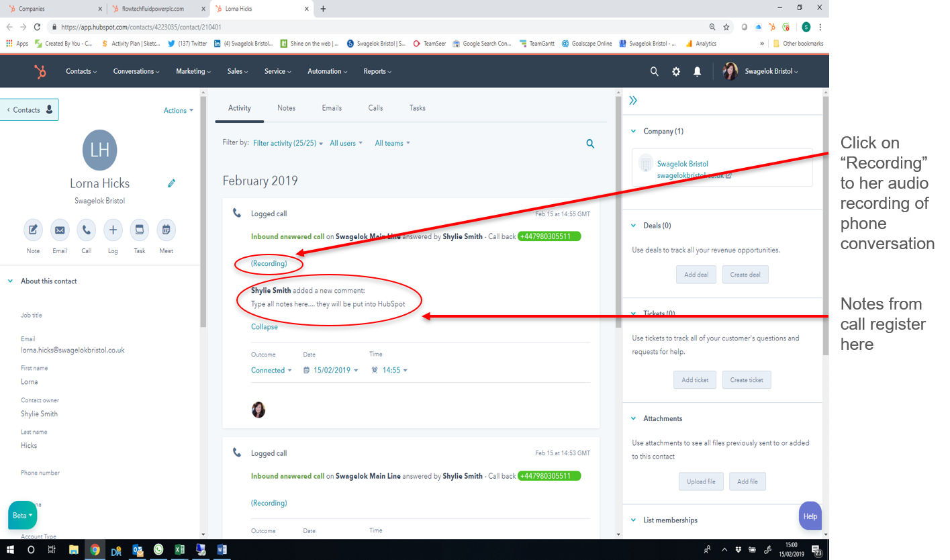The width and height of the screenshot is (950, 560).
Task: Open the Swagelok Bristol company link in the Company card
Action: [682, 164]
